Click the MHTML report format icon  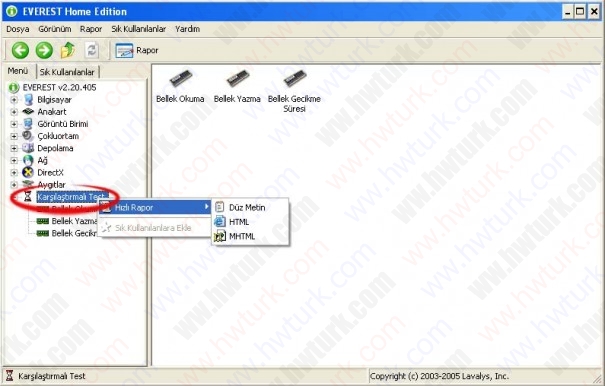pyautogui.click(x=220, y=236)
